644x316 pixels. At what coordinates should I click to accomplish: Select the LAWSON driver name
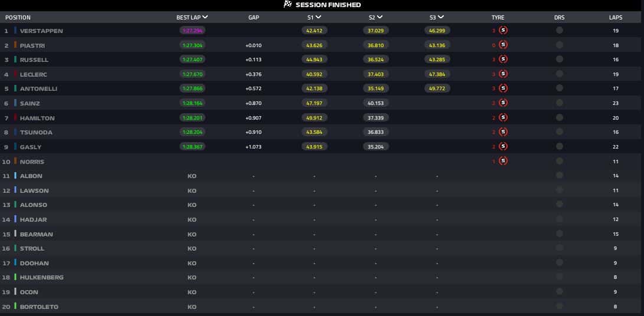point(34,191)
